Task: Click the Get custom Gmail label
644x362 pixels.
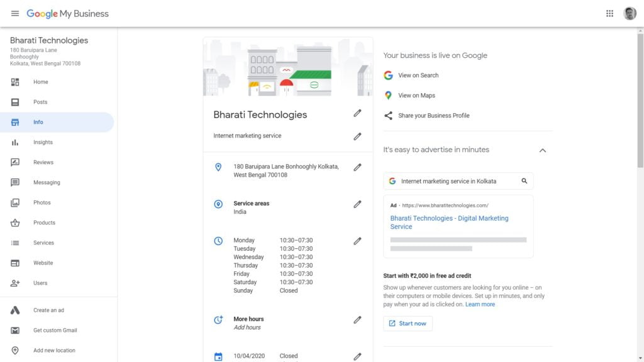Action: click(55, 331)
